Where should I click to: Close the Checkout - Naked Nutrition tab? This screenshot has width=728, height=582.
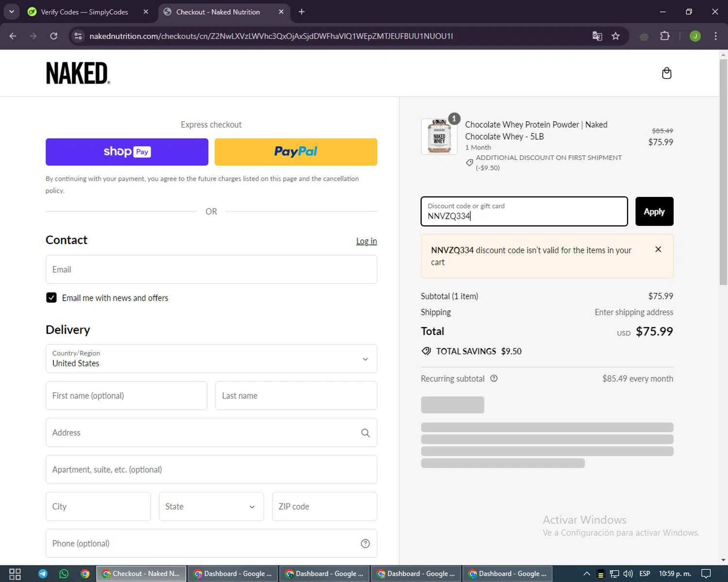click(x=281, y=12)
